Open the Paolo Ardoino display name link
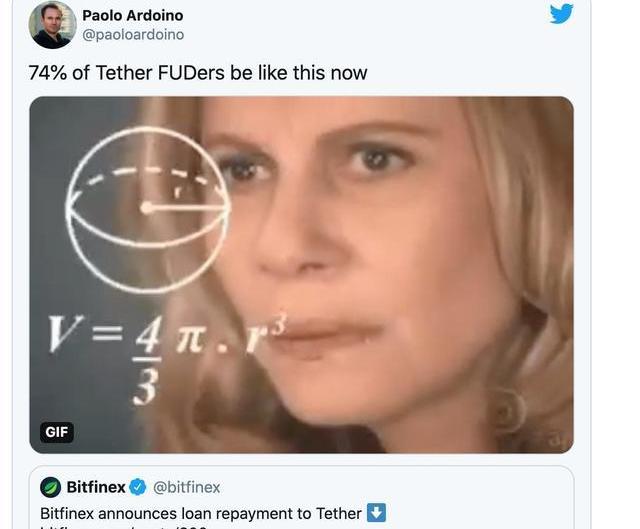The height and width of the screenshot is (529, 640). click(132, 15)
